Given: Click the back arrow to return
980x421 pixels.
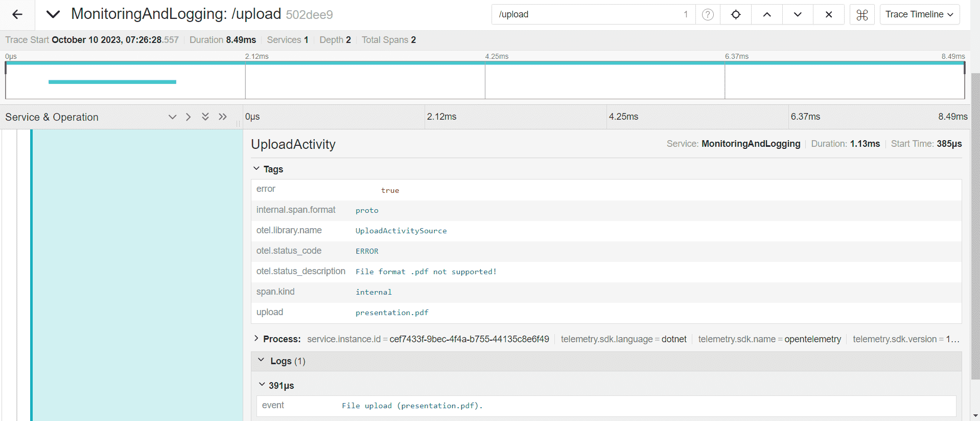Looking at the screenshot, I should click(17, 14).
